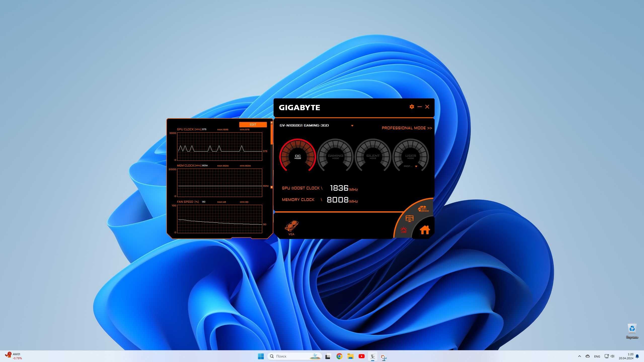644x362 pixels.
Task: Click the 1836 GPU boost clock value
Action: (339, 188)
